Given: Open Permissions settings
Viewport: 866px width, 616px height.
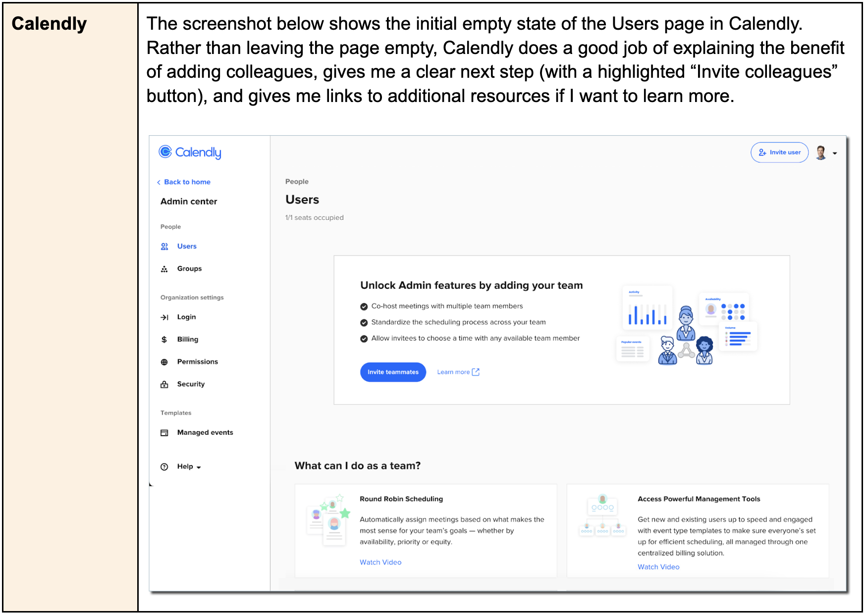Looking at the screenshot, I should [198, 362].
